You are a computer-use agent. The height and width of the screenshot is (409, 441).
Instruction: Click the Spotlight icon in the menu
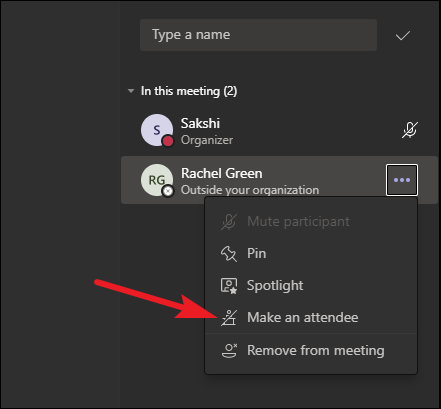229,286
